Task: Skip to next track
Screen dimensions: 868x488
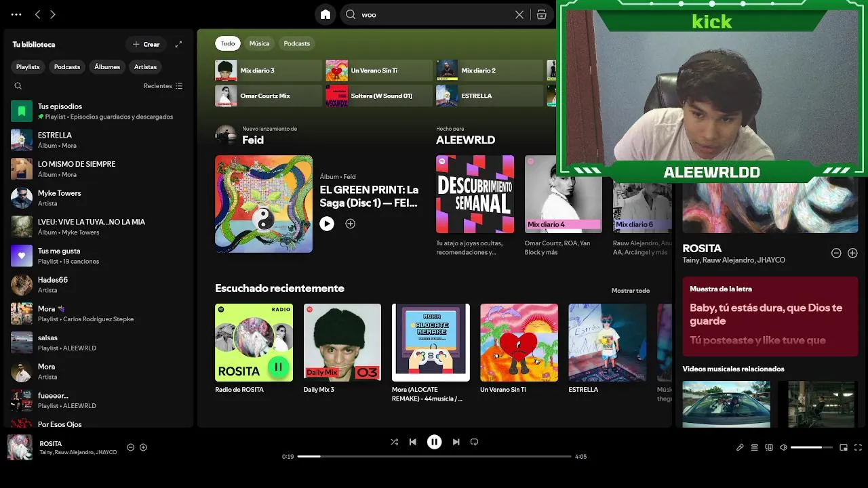Action: 456,442
